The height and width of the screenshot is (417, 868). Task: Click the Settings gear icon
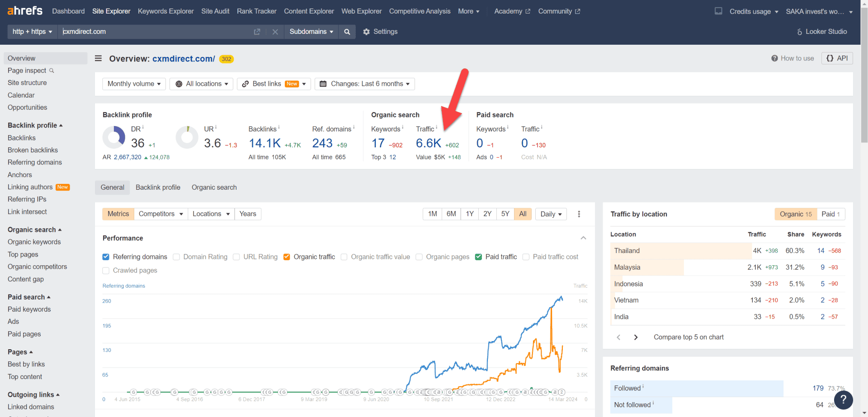tap(366, 32)
